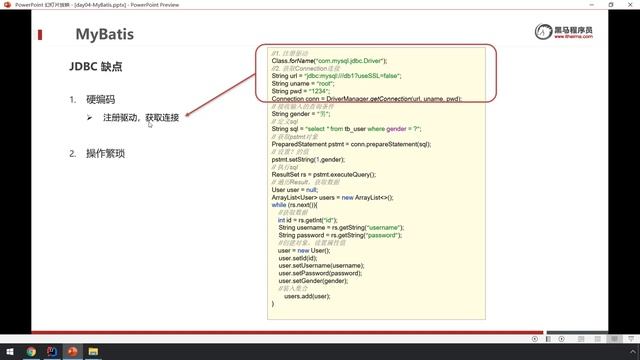
Task: Click the PowerPoint app icon in title bar
Action: coord(7,4)
